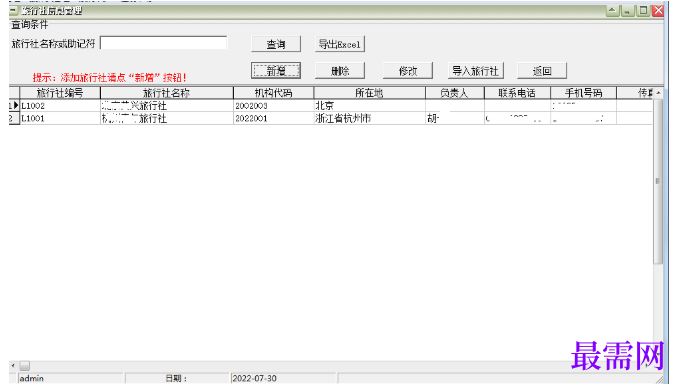This screenshot has height=387, width=683.
Task: Export list with 导出Excel button
Action: click(340, 44)
